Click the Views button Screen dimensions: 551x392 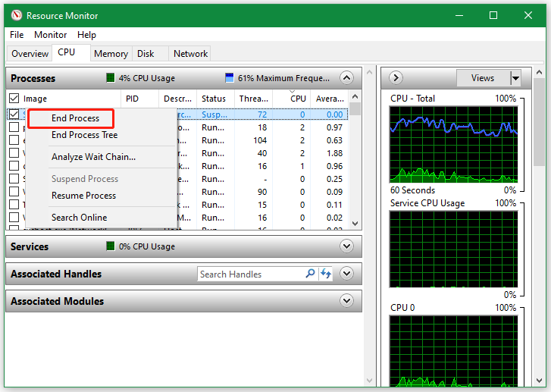(x=483, y=78)
